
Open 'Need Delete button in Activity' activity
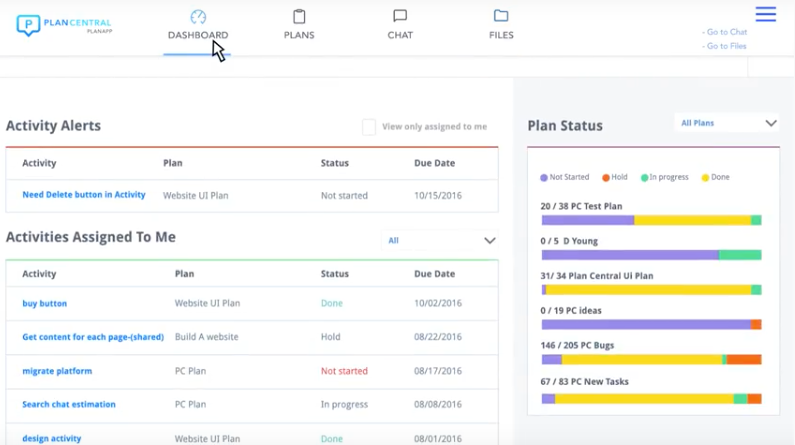84,195
